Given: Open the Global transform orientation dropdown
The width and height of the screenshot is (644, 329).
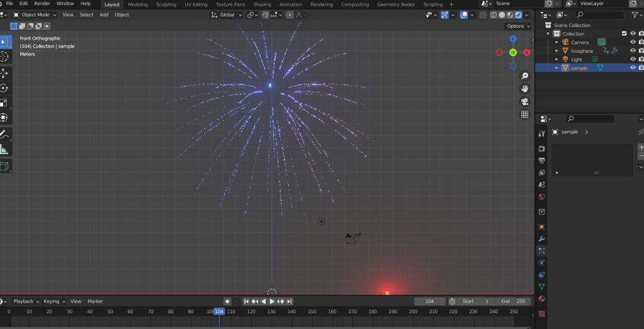Looking at the screenshot, I should point(227,14).
